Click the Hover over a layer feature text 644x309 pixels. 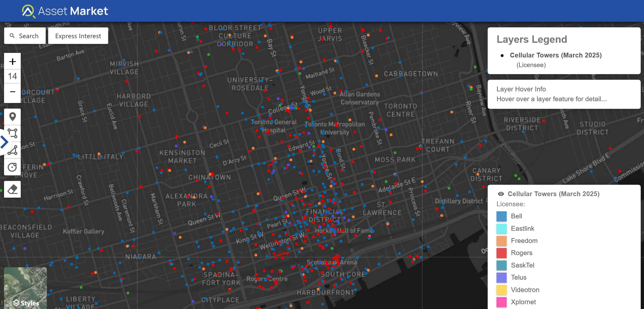[x=551, y=99]
